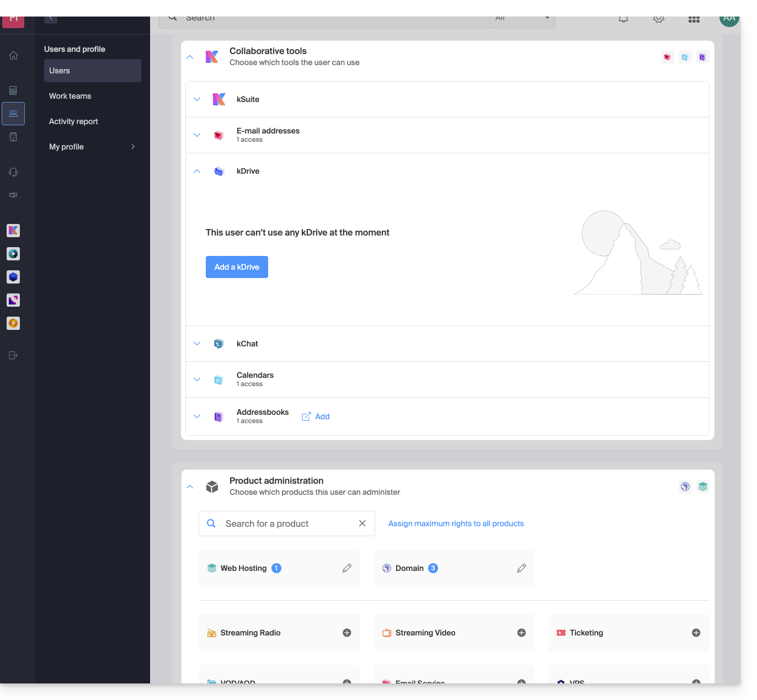
Task: Open Activity report menu item
Action: (73, 121)
